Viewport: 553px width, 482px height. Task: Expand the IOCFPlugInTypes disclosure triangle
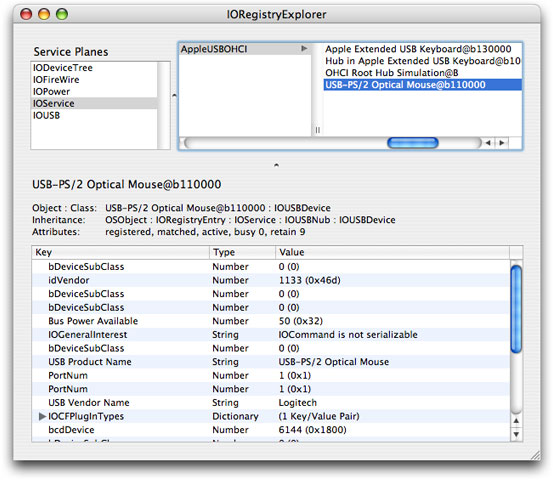42,416
